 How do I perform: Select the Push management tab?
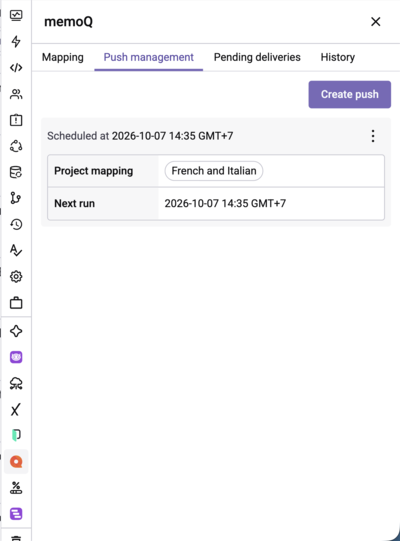pyautogui.click(x=148, y=57)
